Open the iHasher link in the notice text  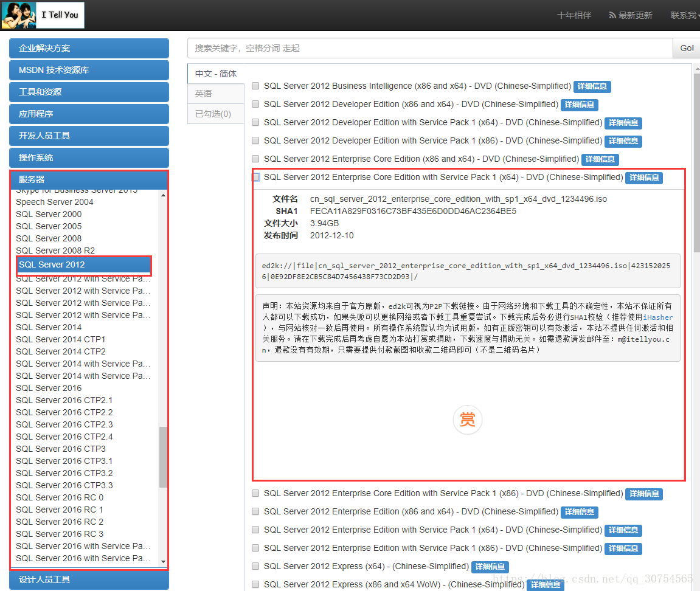coord(660,317)
